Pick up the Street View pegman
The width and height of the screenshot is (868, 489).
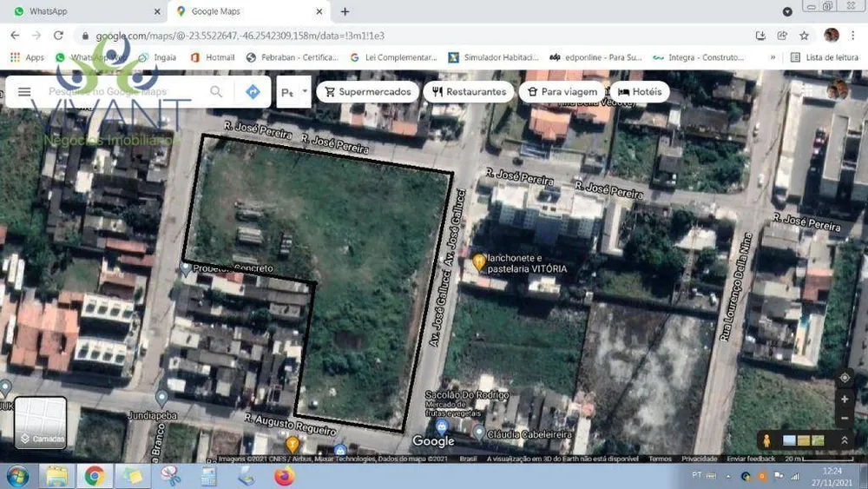pos(766,441)
